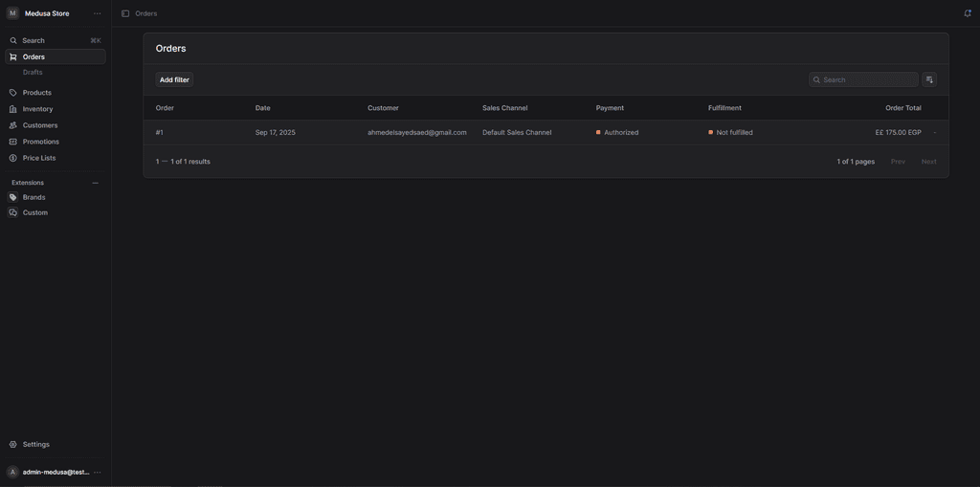Open the Medusa Store options menu
Screen dimensions: 980x487
[x=97, y=13]
